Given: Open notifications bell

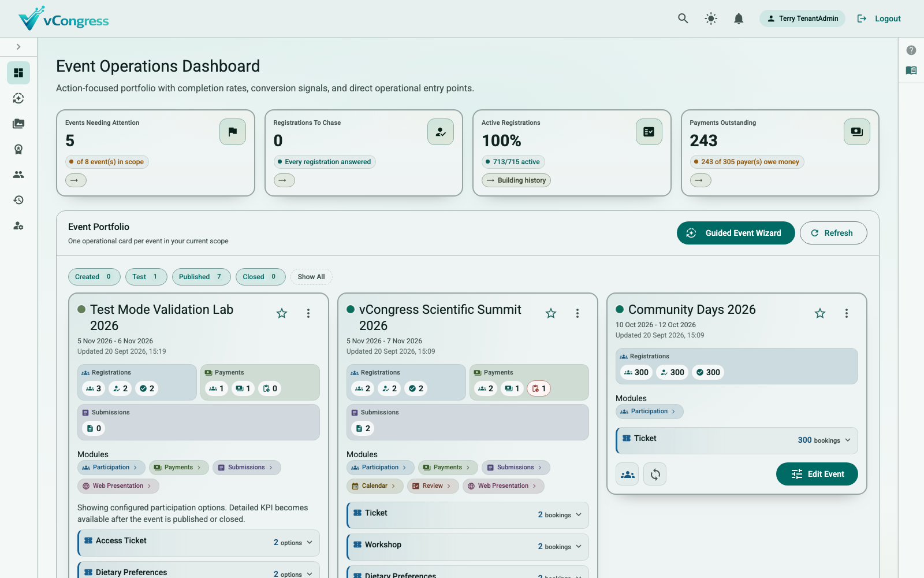Looking at the screenshot, I should point(739,18).
